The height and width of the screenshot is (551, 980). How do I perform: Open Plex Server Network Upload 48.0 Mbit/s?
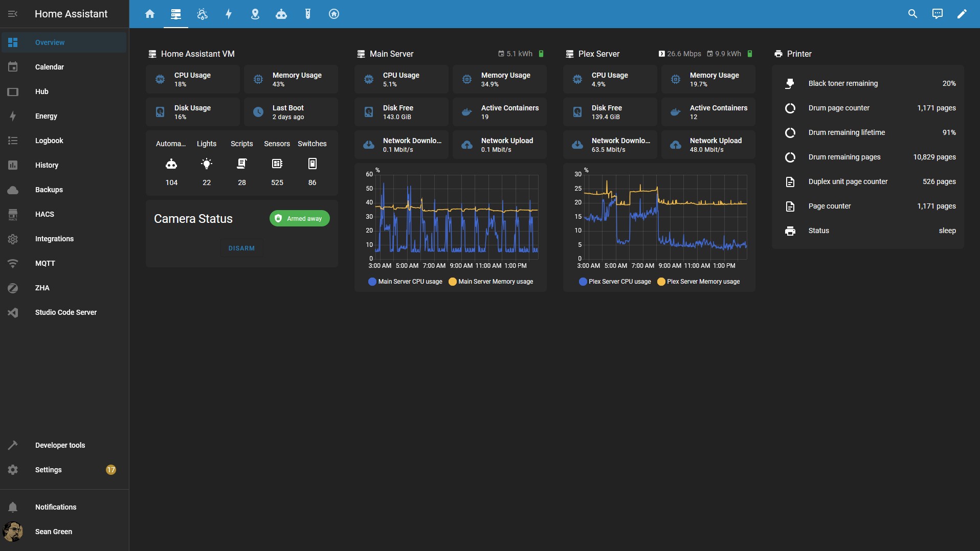tap(708, 145)
